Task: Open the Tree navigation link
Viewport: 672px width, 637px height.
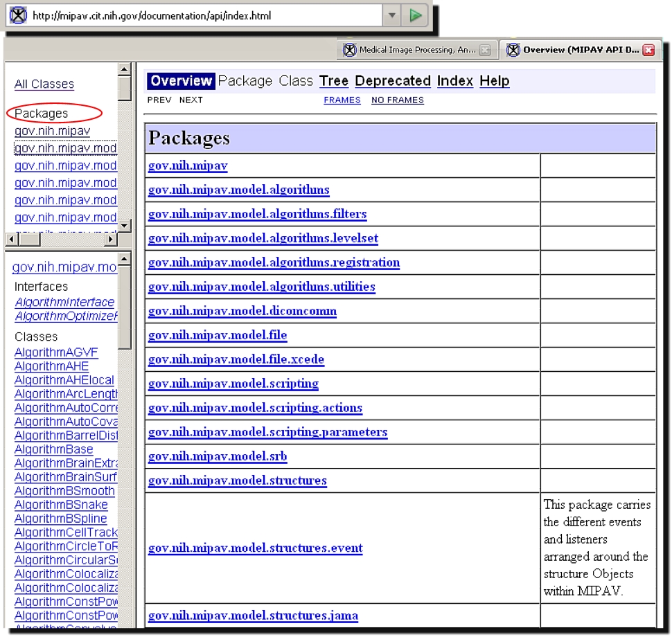Action: pyautogui.click(x=333, y=81)
